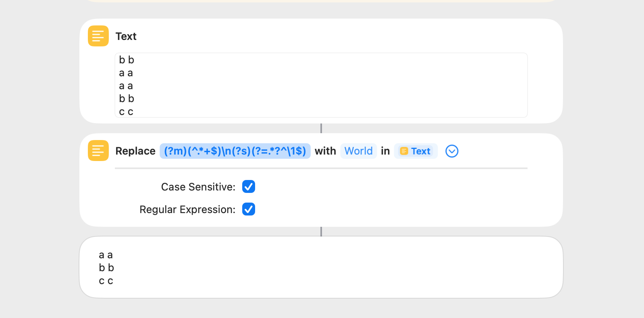Click the 'Case Sensitive:' label
The image size is (644, 318).
point(198,187)
